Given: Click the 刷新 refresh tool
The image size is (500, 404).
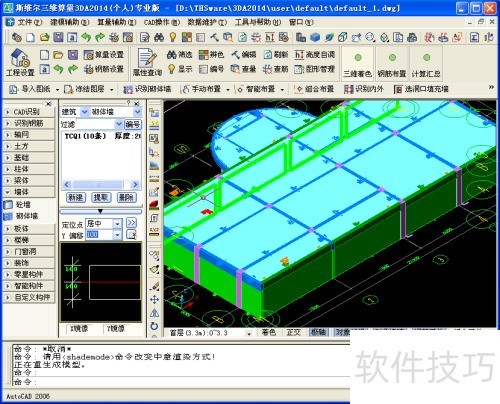Looking at the screenshot, I should (276, 55).
